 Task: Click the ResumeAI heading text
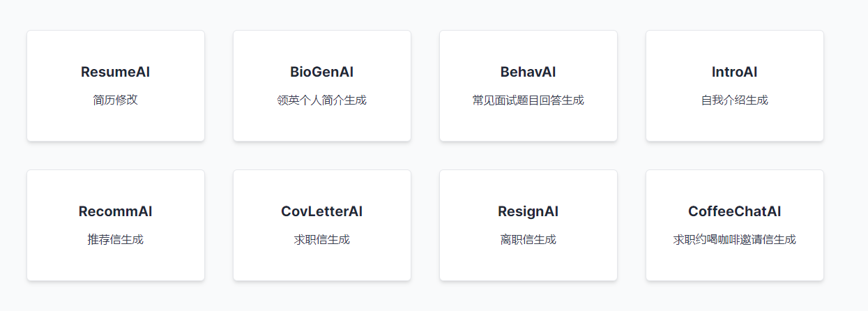pyautogui.click(x=116, y=72)
